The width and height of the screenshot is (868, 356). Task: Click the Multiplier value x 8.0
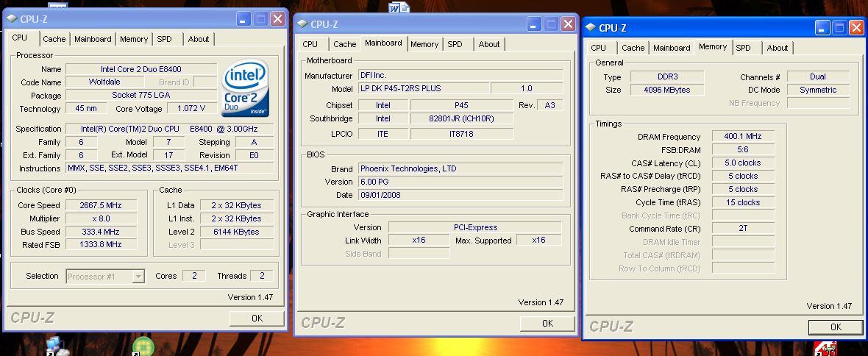coord(100,218)
